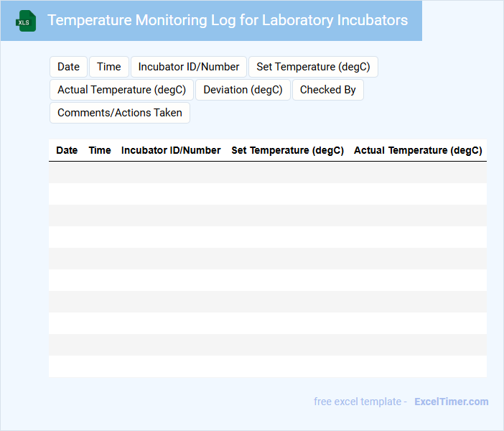Click the Incubator ID/Number table column header

click(171, 150)
